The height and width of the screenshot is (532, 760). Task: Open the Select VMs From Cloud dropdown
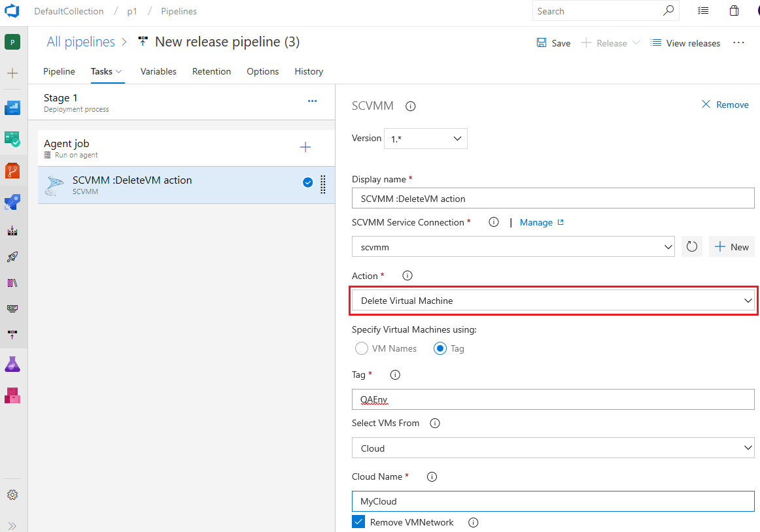pyautogui.click(x=553, y=448)
